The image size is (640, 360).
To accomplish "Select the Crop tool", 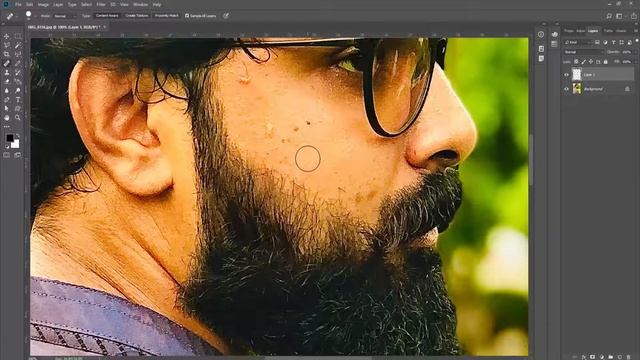I will (7, 54).
